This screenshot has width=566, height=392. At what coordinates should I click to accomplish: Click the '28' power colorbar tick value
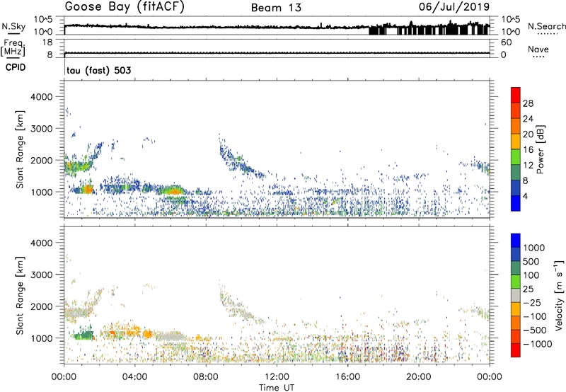click(x=528, y=103)
